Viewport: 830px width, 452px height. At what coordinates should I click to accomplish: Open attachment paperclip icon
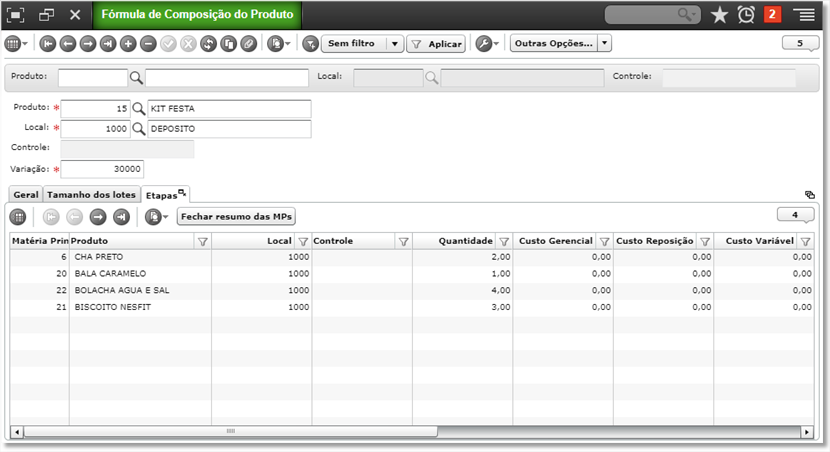pos(249,44)
